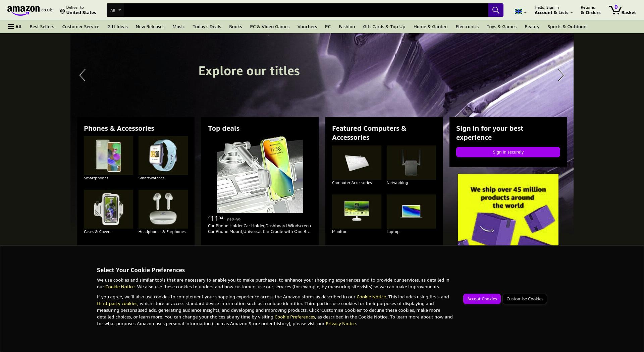Click the Explore our titles hero banner text

(249, 71)
